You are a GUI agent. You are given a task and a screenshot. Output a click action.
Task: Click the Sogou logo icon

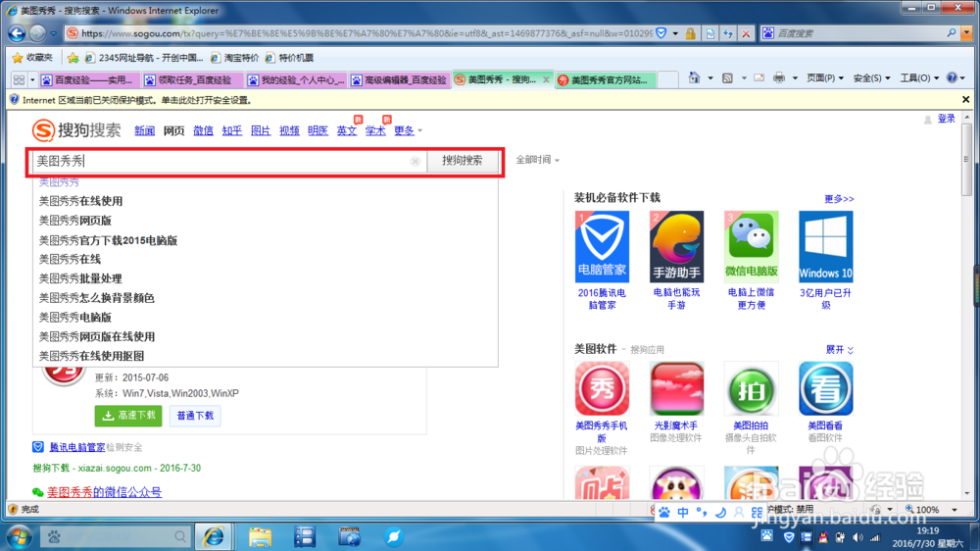click(x=43, y=130)
